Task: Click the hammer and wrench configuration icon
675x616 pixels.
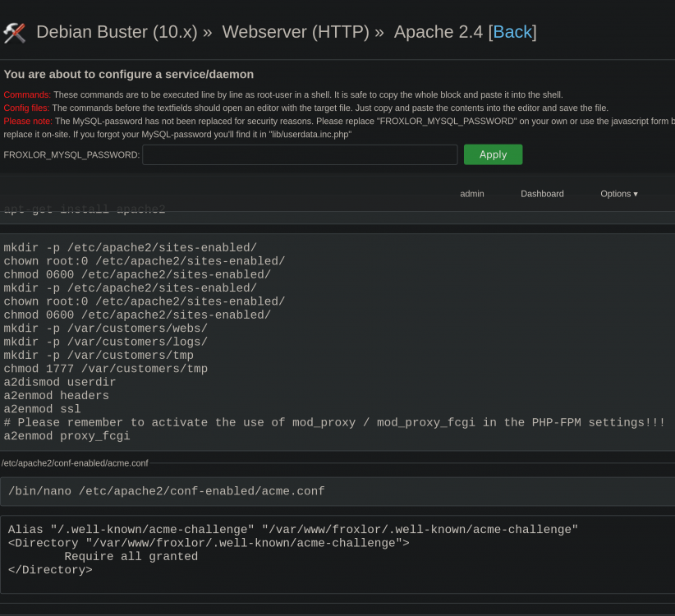Action: pos(15,33)
